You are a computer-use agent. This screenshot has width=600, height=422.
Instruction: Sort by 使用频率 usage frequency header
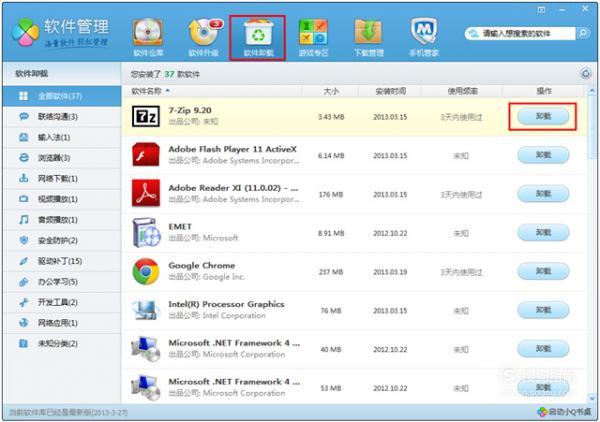[x=462, y=91]
